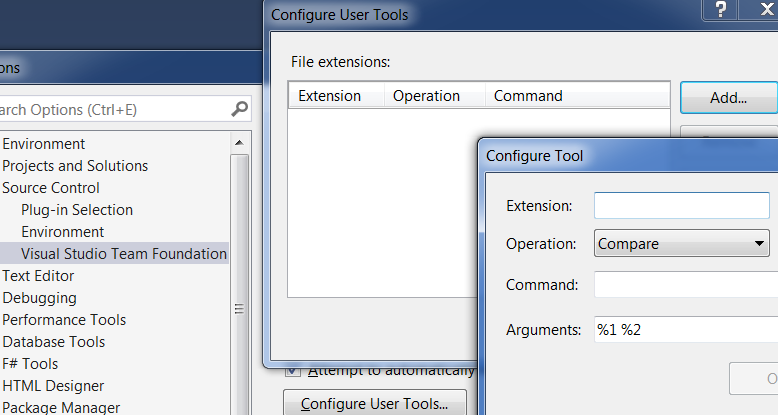
Task: Select Environment in the options tree
Action: pyautogui.click(x=43, y=144)
